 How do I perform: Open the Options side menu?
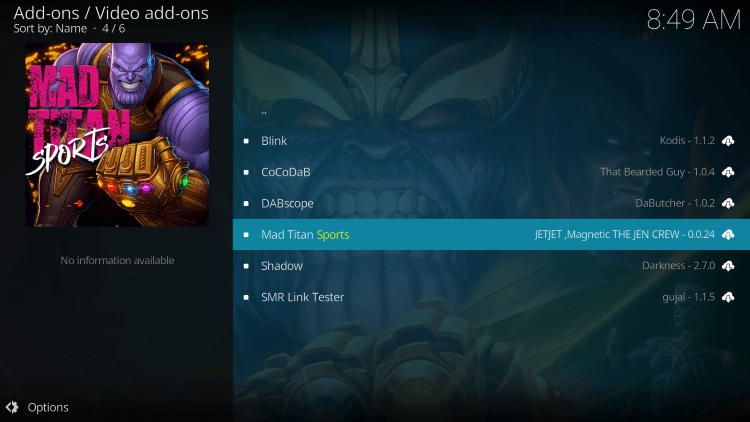click(x=37, y=407)
